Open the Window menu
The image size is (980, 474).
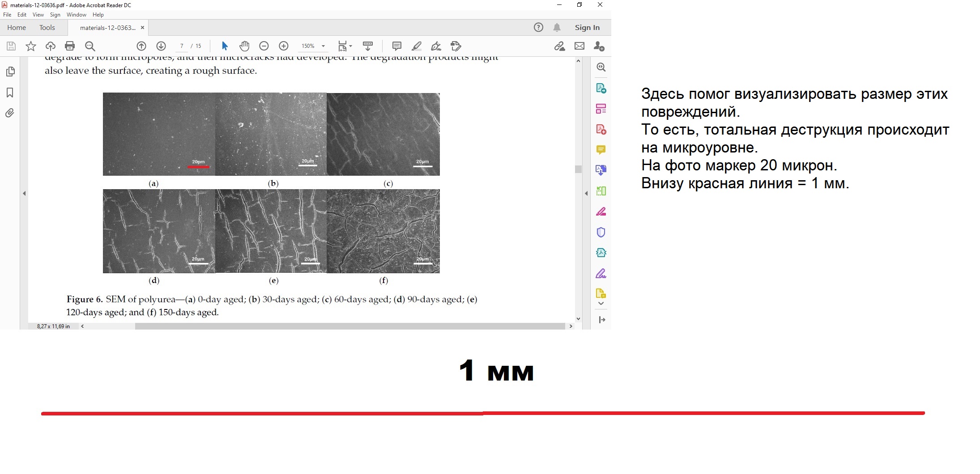coord(77,15)
